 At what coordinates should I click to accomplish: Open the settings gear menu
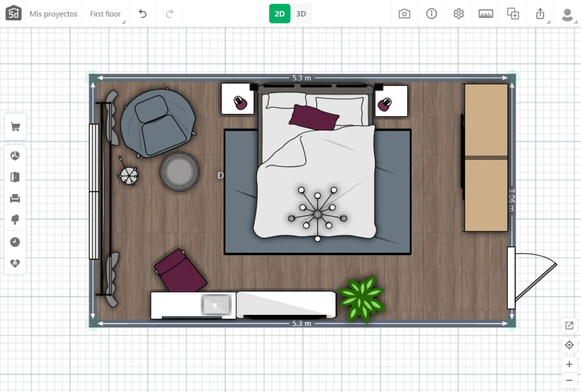click(x=458, y=14)
